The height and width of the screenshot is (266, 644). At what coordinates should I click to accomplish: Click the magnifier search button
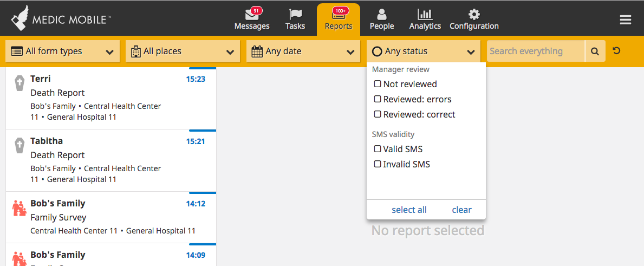point(595,51)
